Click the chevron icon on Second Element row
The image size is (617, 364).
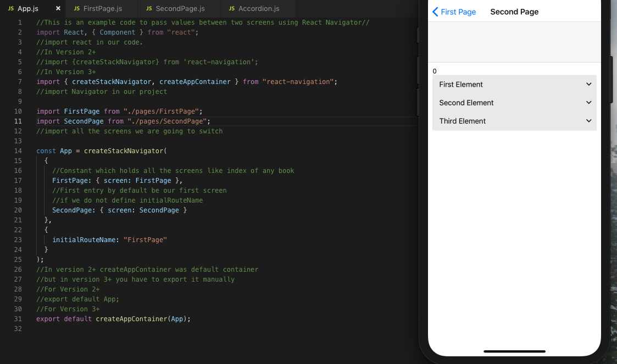tap(588, 103)
